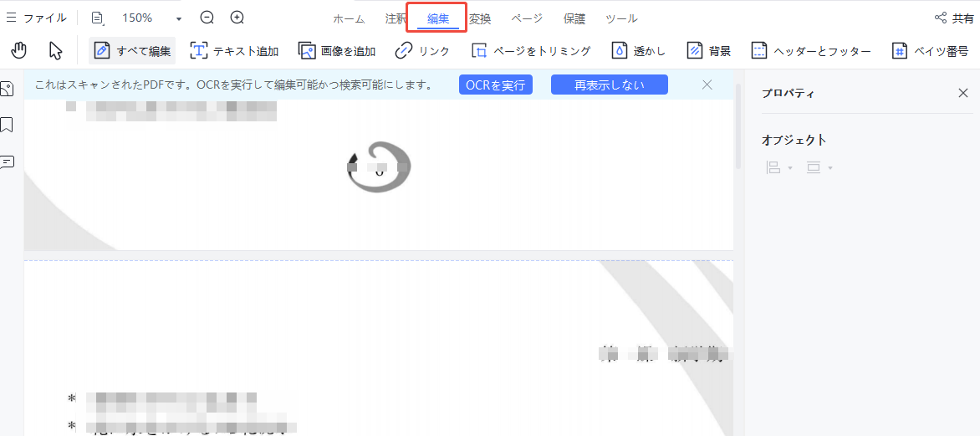Click the テキスト追加 tool
The image size is (980, 436).
coord(234,51)
